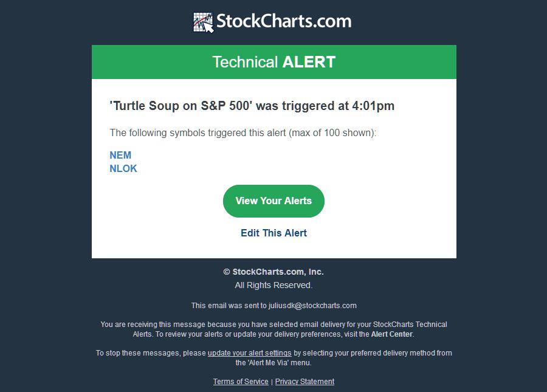Click the green Technical ALERT banner
The height and width of the screenshot is (392, 547).
coord(273,62)
